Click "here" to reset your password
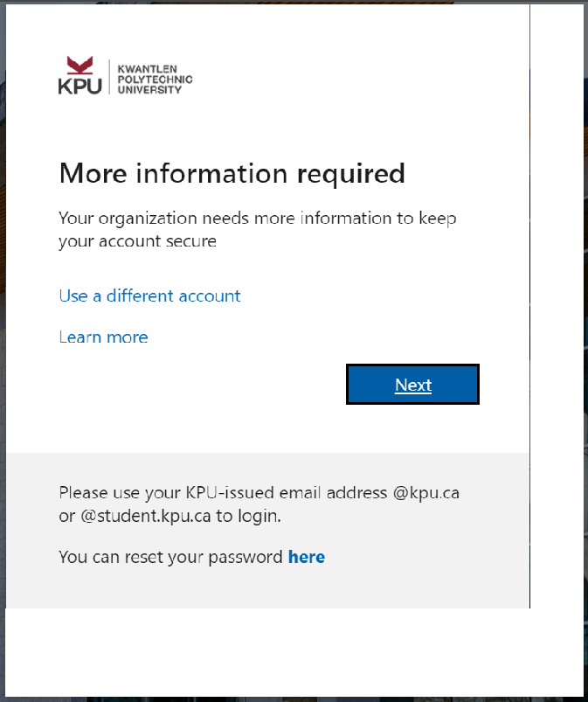This screenshot has width=588, height=702. pyautogui.click(x=307, y=556)
